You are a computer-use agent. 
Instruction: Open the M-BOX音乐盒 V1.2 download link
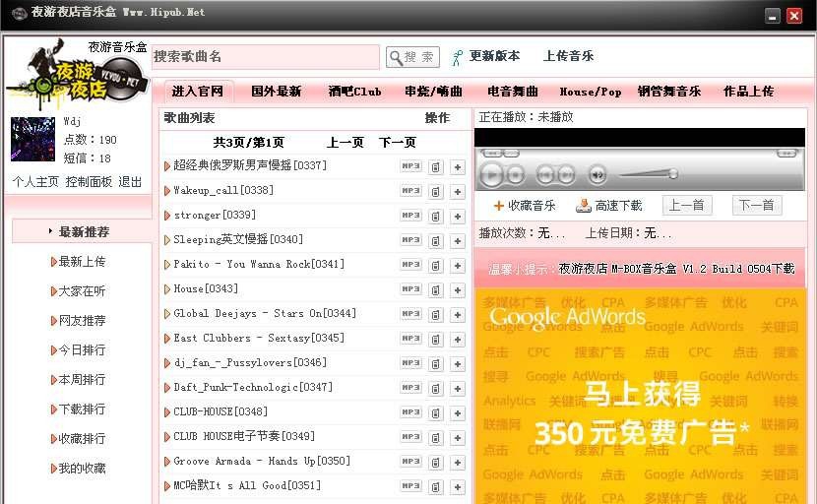point(677,269)
